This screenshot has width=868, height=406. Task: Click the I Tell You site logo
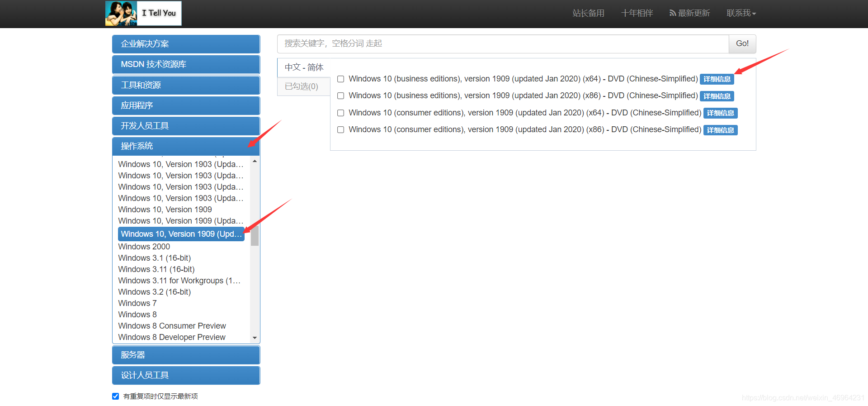pos(143,13)
